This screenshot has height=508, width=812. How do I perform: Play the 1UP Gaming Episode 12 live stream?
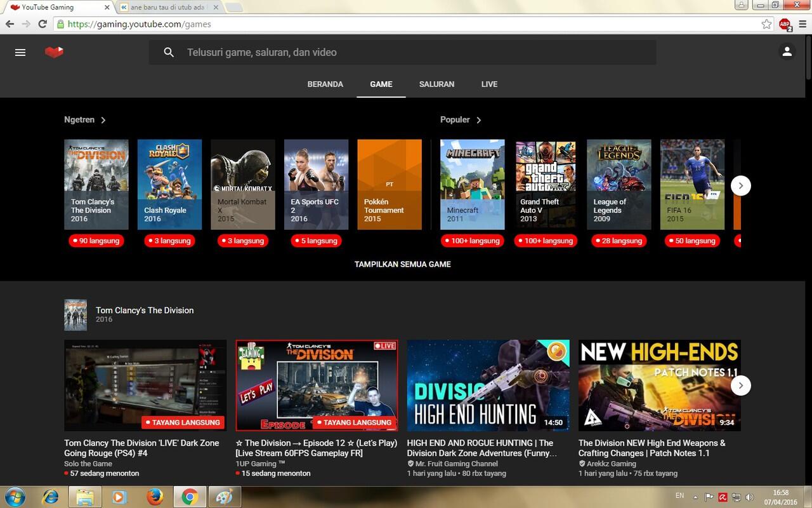pos(317,385)
